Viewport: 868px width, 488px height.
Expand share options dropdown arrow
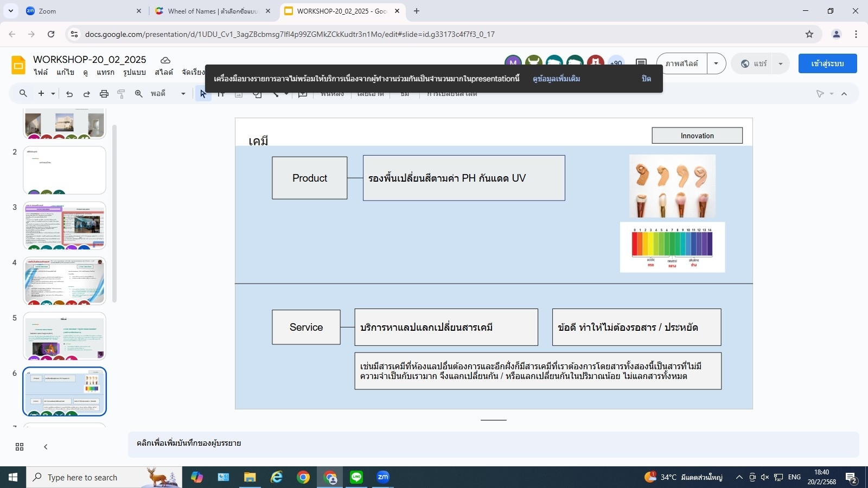point(781,63)
